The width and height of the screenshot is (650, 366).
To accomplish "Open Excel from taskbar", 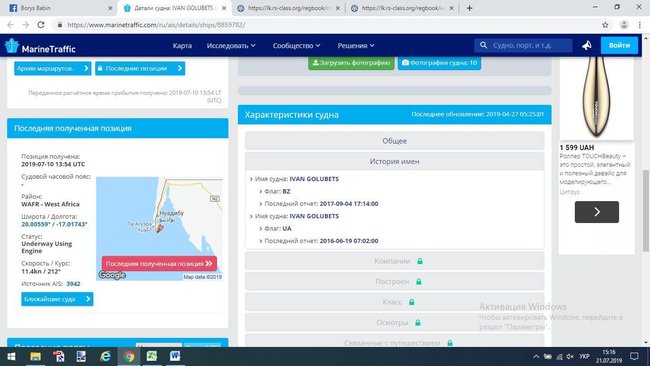I will [152, 356].
